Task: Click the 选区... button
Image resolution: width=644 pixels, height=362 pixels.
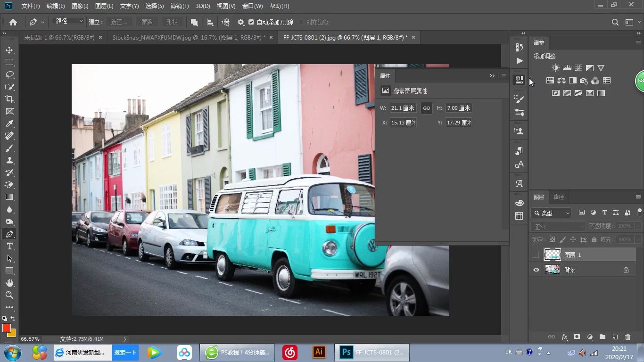Action: tap(119, 22)
